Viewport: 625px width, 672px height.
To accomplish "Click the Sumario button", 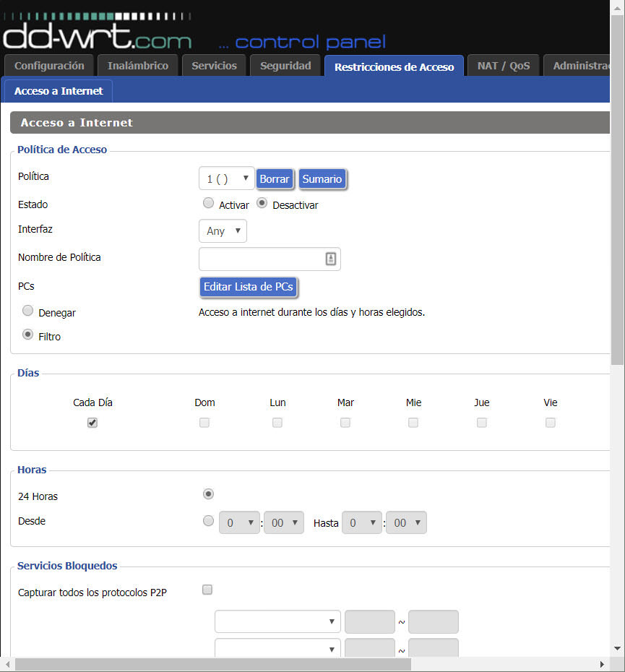I will tap(322, 179).
